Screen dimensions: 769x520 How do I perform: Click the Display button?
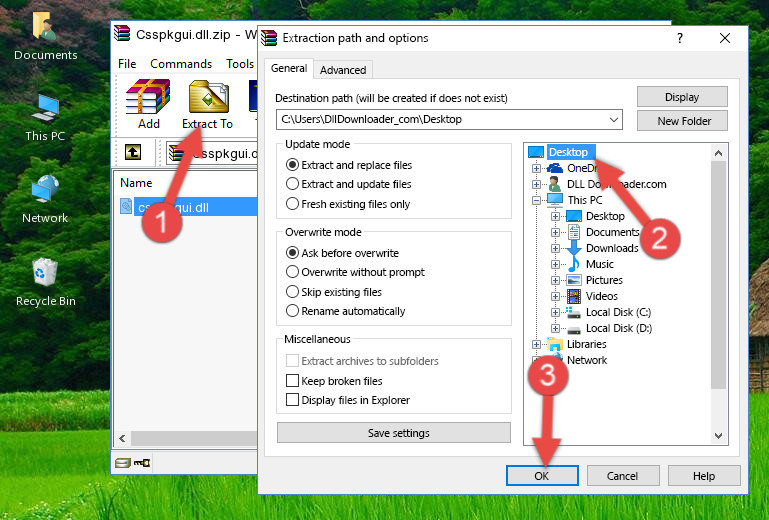(x=682, y=97)
